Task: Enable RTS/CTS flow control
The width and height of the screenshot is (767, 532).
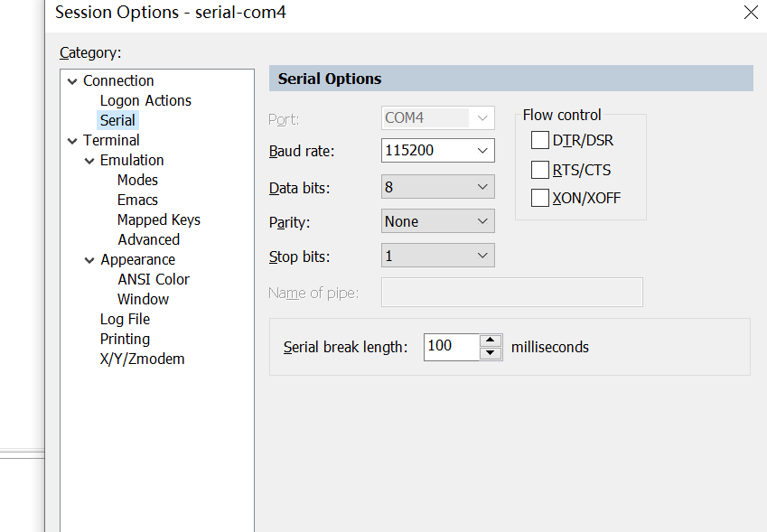Action: click(x=540, y=170)
